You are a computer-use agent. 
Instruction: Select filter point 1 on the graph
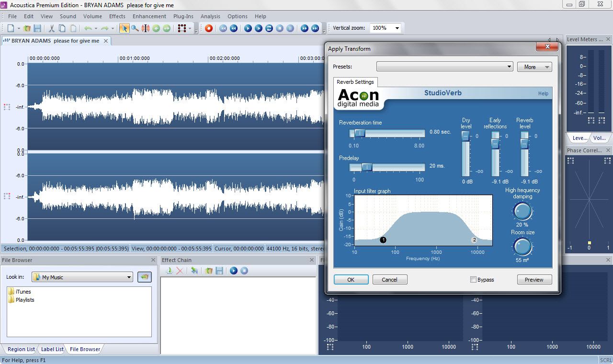tap(383, 239)
